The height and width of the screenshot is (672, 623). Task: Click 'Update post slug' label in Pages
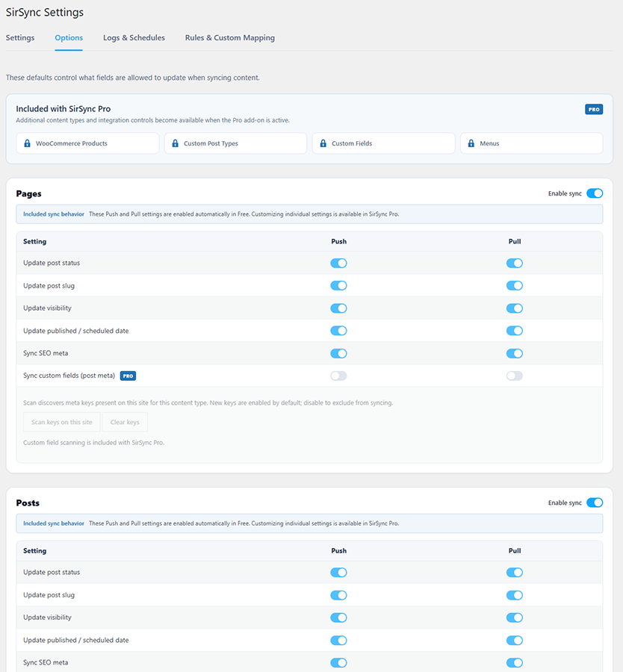[49, 286]
